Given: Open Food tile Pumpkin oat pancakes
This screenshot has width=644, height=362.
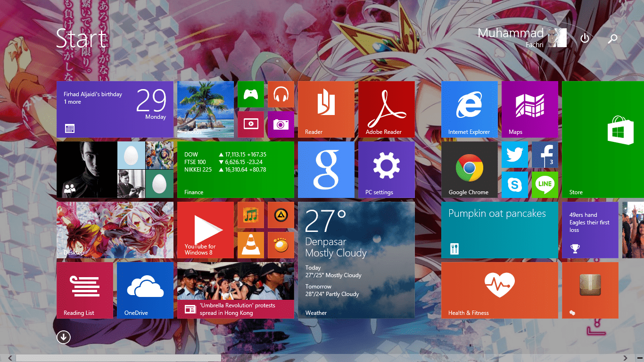Looking at the screenshot, I should 499,230.
